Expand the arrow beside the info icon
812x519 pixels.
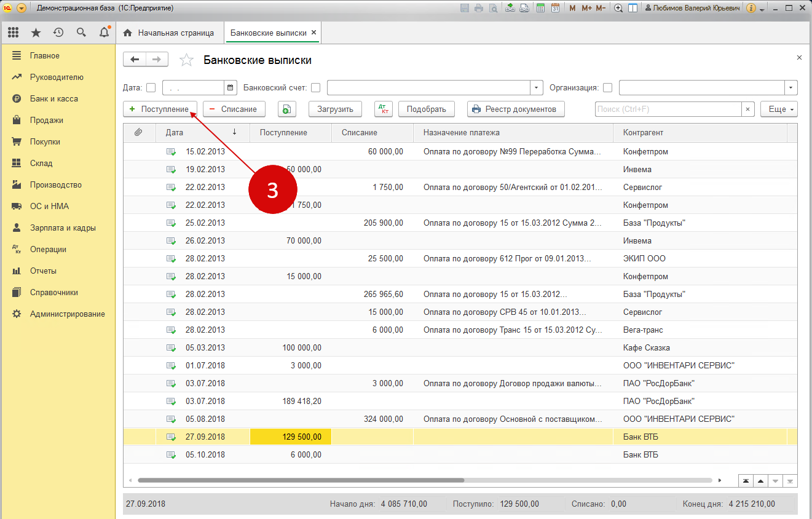click(x=762, y=9)
